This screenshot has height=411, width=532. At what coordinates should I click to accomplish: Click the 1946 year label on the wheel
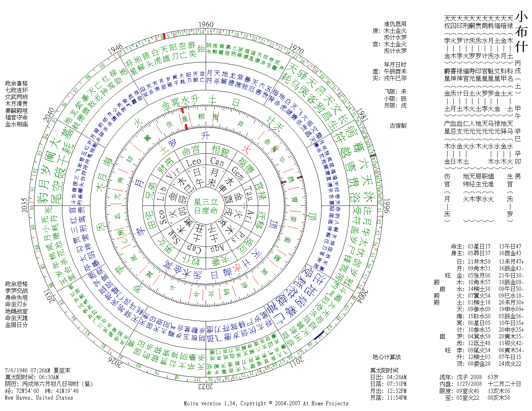(115, 49)
